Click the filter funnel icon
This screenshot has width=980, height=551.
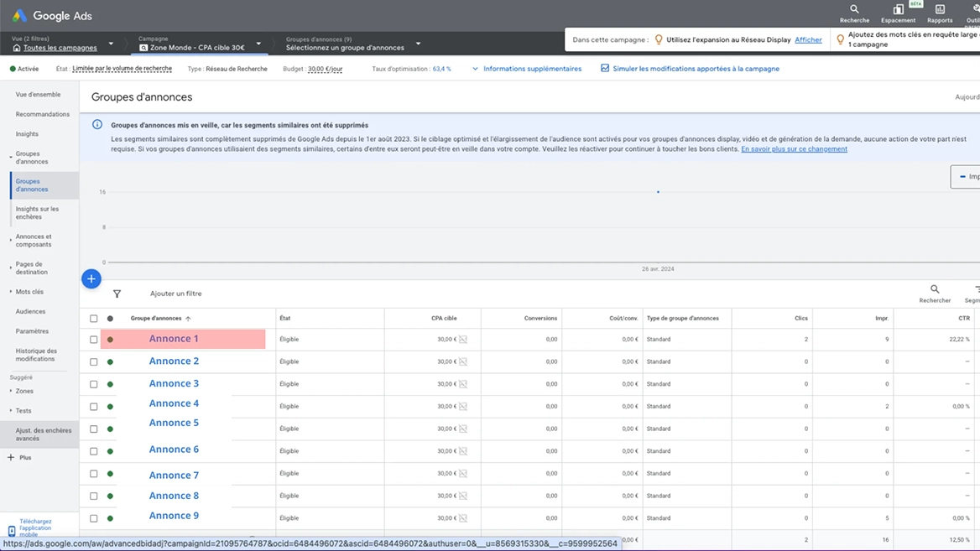pyautogui.click(x=117, y=294)
